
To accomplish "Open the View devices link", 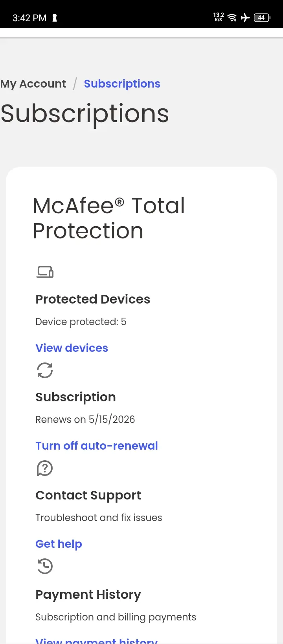I will [72, 348].
